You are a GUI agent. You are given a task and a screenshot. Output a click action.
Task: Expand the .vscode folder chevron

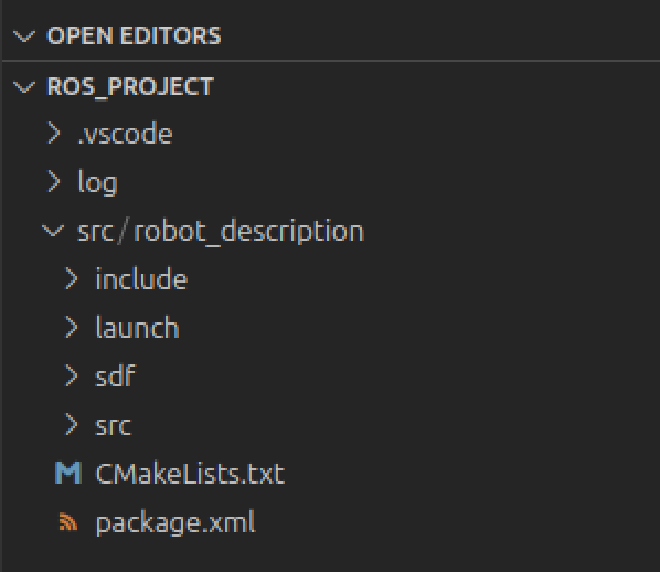[x=53, y=133]
